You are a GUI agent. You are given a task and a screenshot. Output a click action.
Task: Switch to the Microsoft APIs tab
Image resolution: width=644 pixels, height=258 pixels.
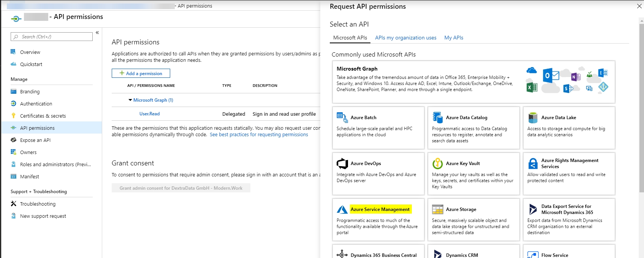tap(350, 38)
